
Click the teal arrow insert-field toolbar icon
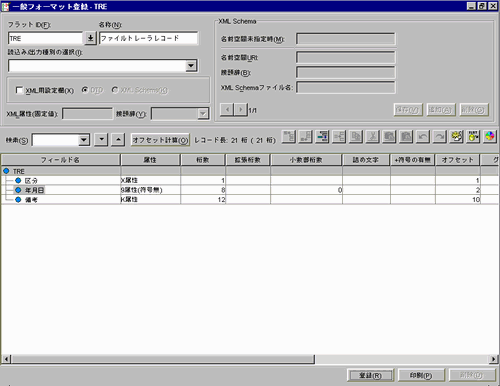tap(322, 137)
